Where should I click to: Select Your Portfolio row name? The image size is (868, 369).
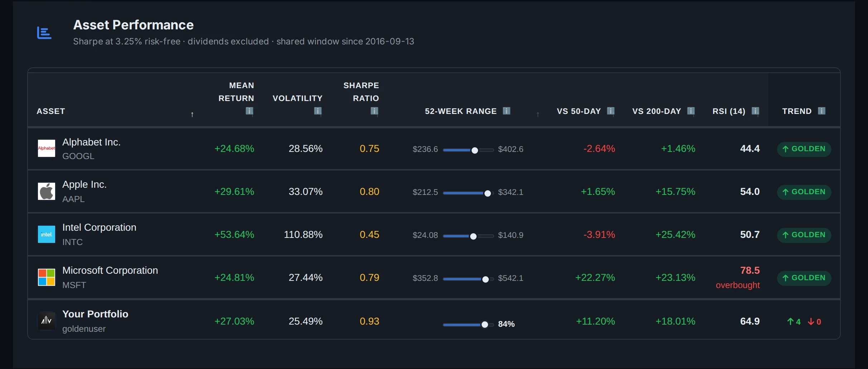tap(95, 314)
